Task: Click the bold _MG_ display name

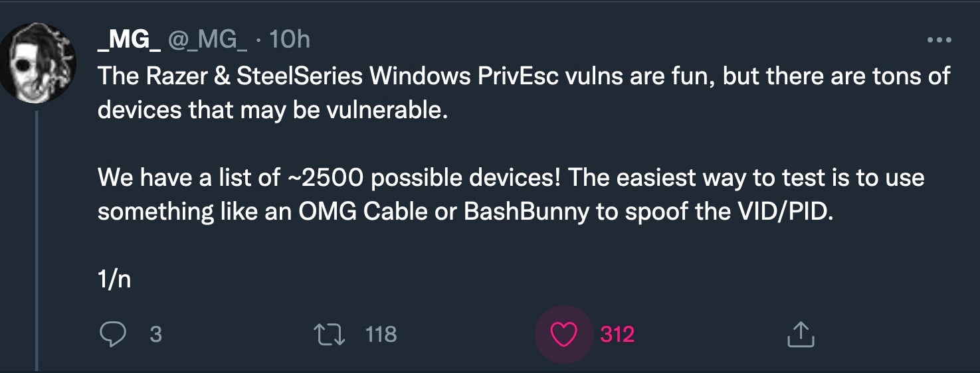Action: [129, 40]
